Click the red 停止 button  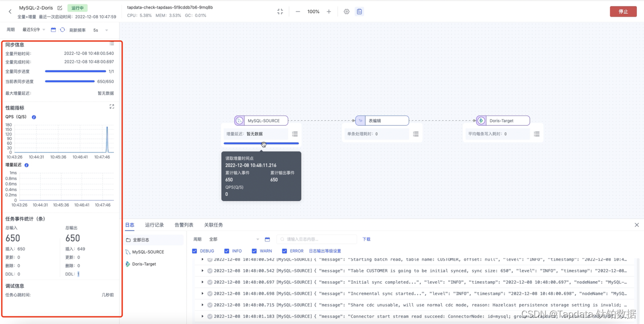(623, 12)
